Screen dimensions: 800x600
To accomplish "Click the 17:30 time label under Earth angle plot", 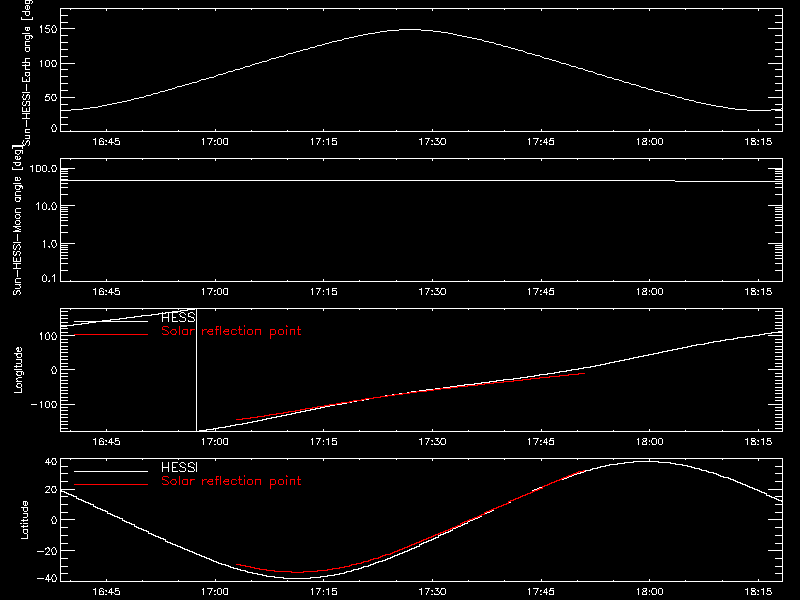I will (432, 142).
